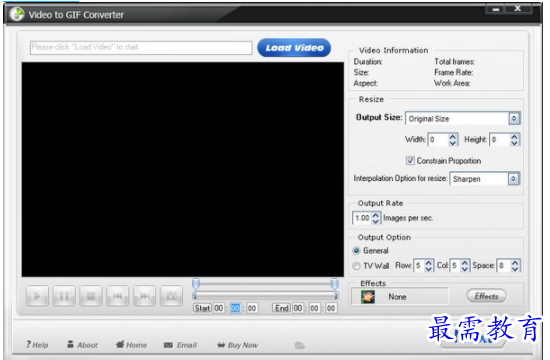
Task: Click the Height input field
Action: point(500,140)
